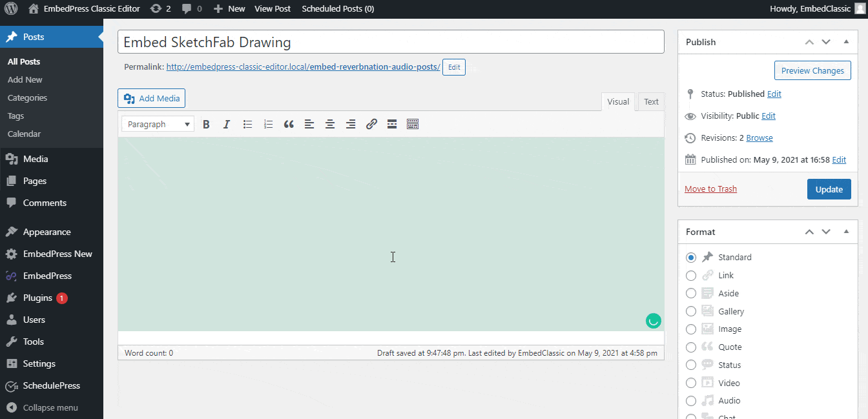Move the Publish panel up

(x=809, y=42)
